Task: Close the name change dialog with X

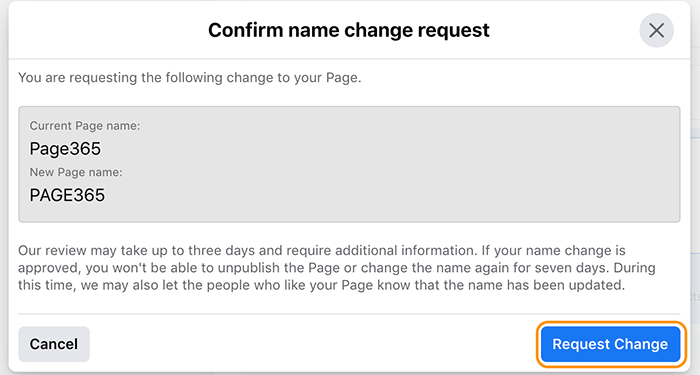Action: coord(656,30)
